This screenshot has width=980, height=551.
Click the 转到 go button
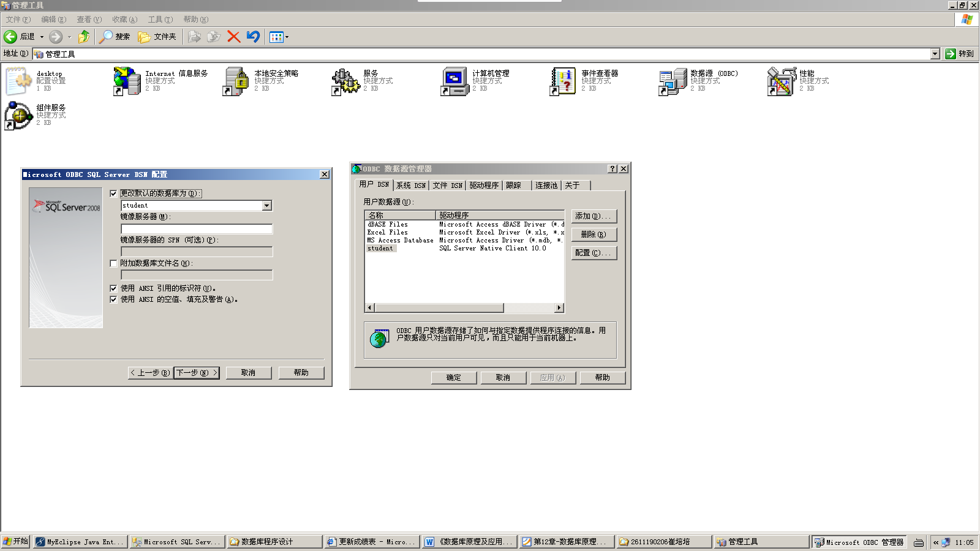tap(959, 54)
